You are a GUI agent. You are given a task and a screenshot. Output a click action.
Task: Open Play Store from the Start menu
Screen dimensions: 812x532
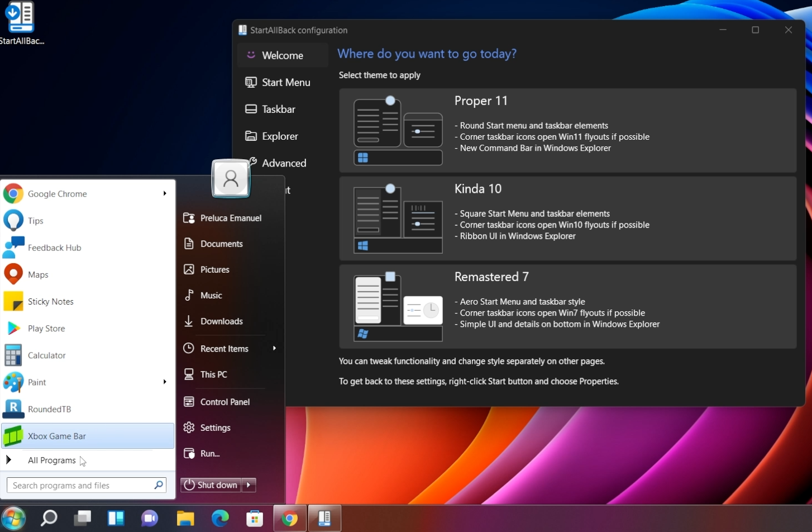pyautogui.click(x=46, y=328)
